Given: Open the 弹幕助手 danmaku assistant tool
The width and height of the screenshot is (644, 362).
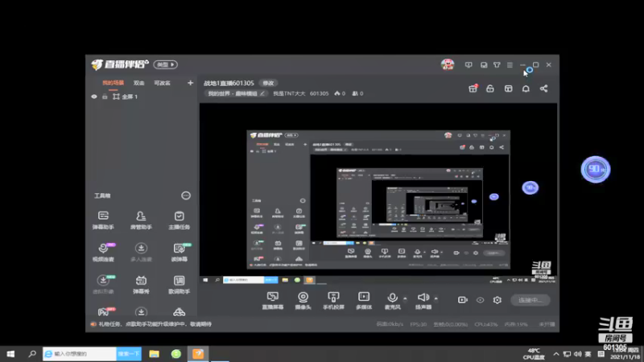Looking at the screenshot, I should 103,220.
